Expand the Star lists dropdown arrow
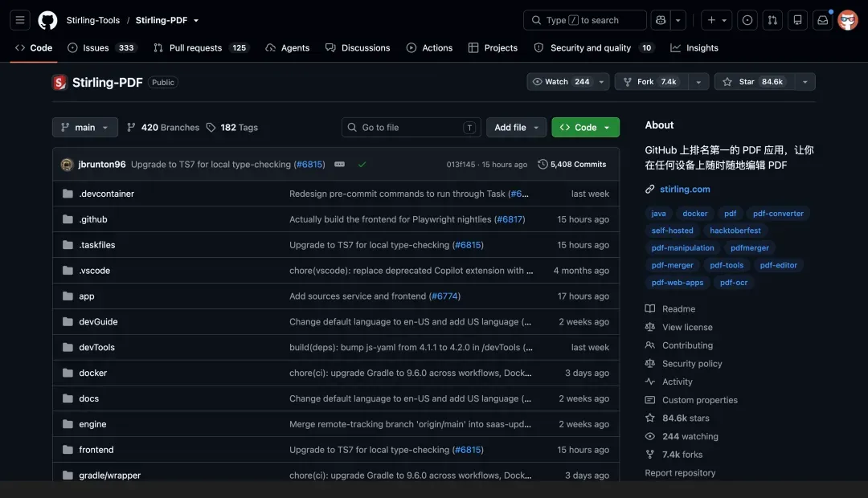This screenshot has width=868, height=498. (805, 82)
